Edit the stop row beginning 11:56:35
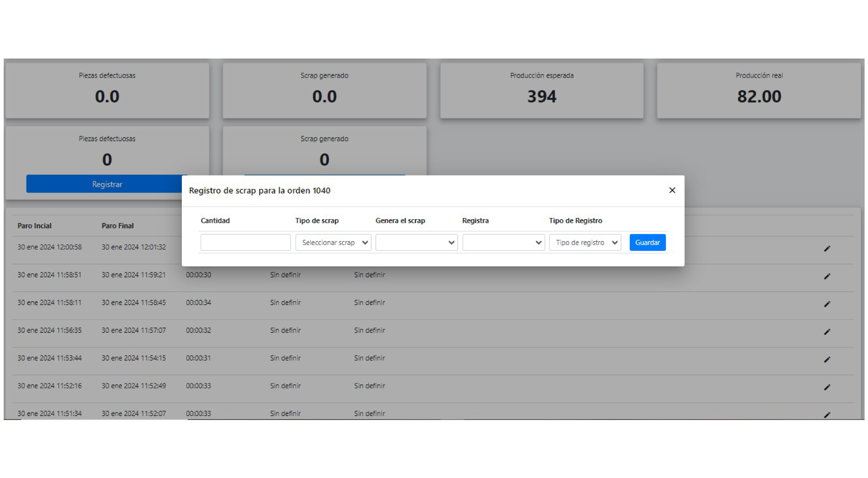 (827, 332)
